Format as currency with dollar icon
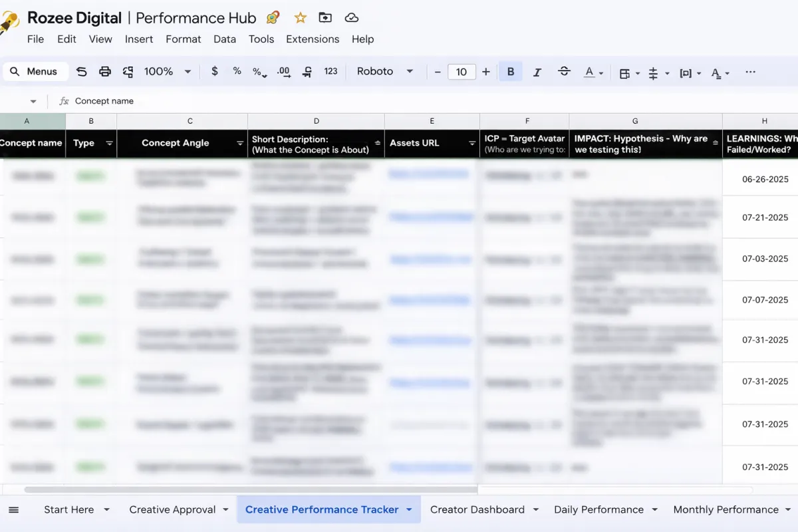 pyautogui.click(x=214, y=71)
